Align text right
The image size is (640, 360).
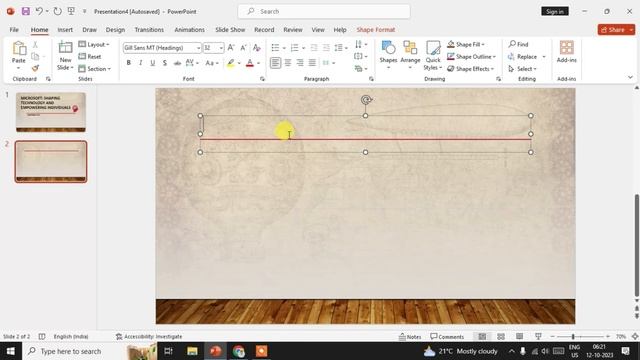300,63
